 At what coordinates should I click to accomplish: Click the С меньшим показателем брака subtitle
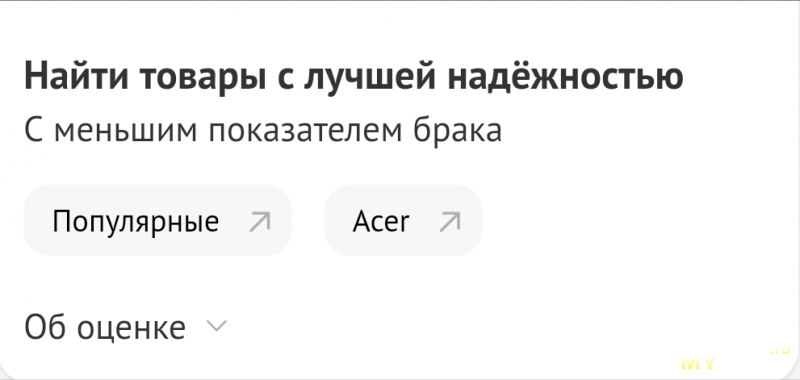tap(263, 131)
